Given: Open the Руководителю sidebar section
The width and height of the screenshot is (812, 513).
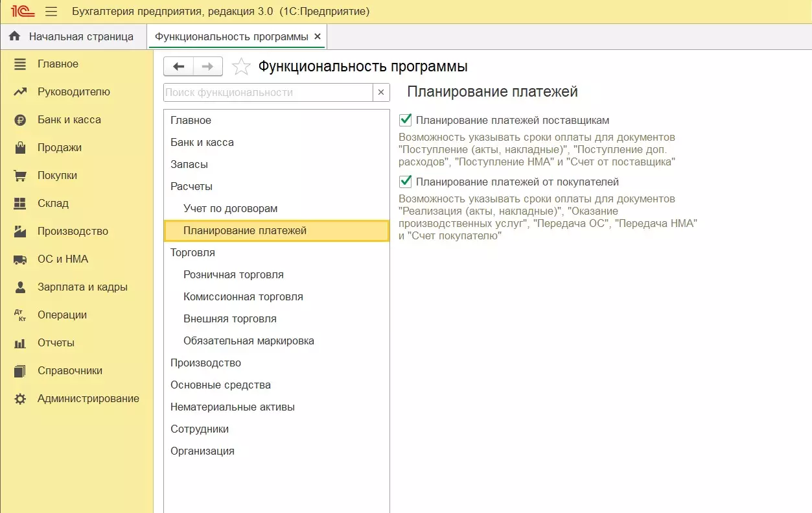Looking at the screenshot, I should [x=76, y=91].
